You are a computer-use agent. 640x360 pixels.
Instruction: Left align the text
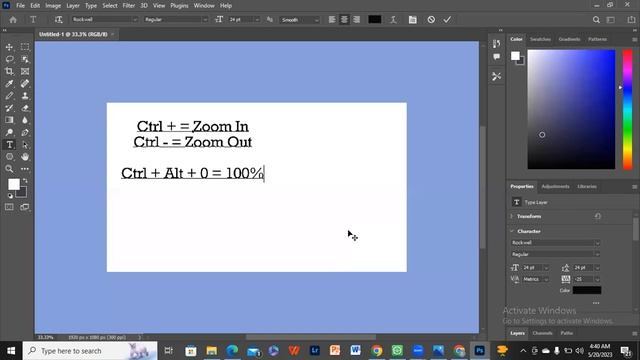tap(332, 20)
